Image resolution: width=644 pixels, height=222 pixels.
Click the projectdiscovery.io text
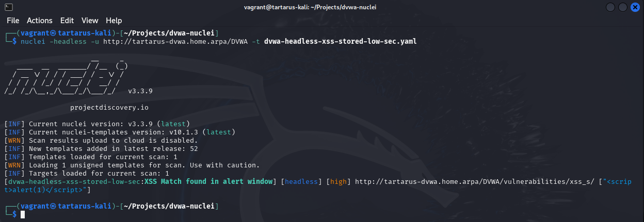pyautogui.click(x=109, y=108)
